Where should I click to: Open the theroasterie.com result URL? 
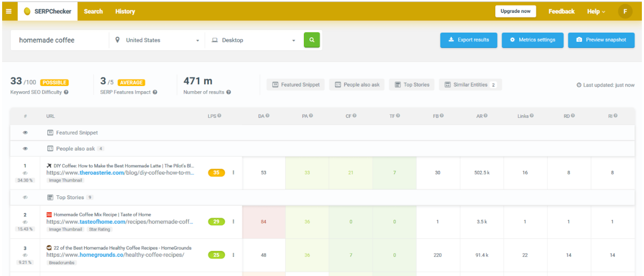tap(121, 172)
